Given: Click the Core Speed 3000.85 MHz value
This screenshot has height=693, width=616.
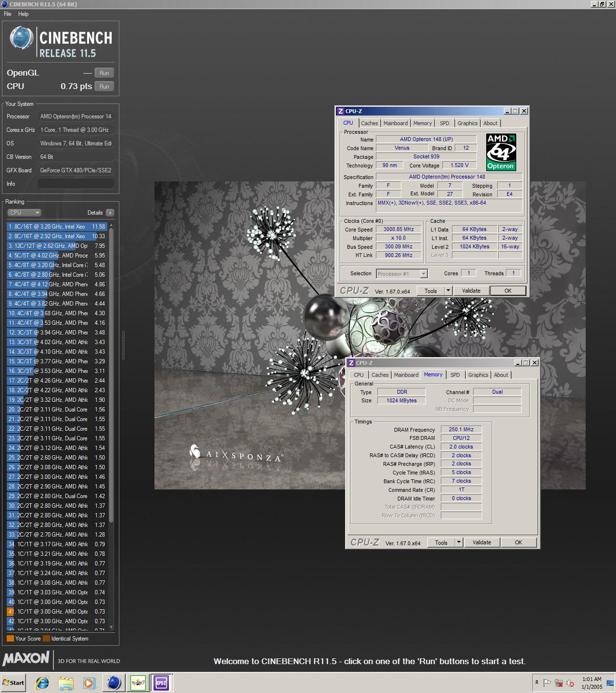Looking at the screenshot, I should click(398, 229).
